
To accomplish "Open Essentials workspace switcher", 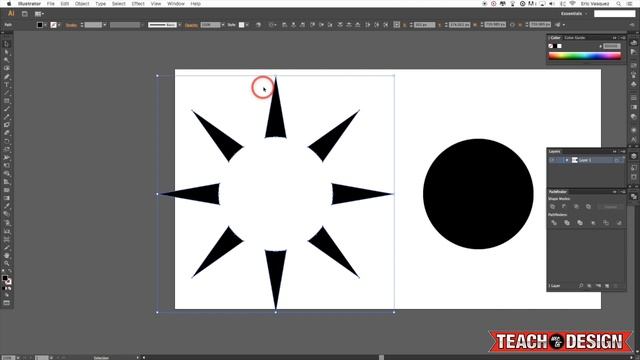I will click(x=574, y=13).
